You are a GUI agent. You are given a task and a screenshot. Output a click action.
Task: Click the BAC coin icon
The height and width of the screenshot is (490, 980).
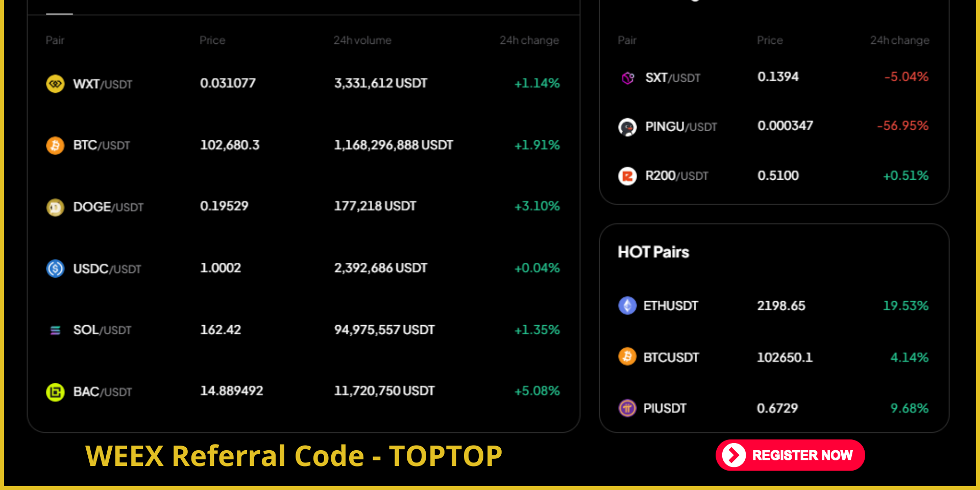coord(55,392)
